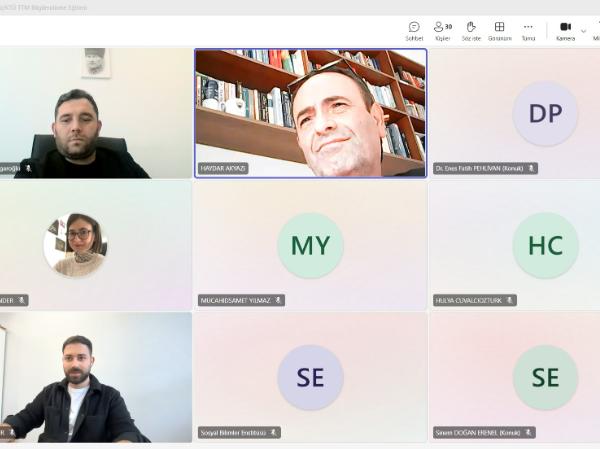Click mic icon beside Sosyal Bilimler Enstitüsü
The width and height of the screenshot is (600, 449).
point(274,432)
